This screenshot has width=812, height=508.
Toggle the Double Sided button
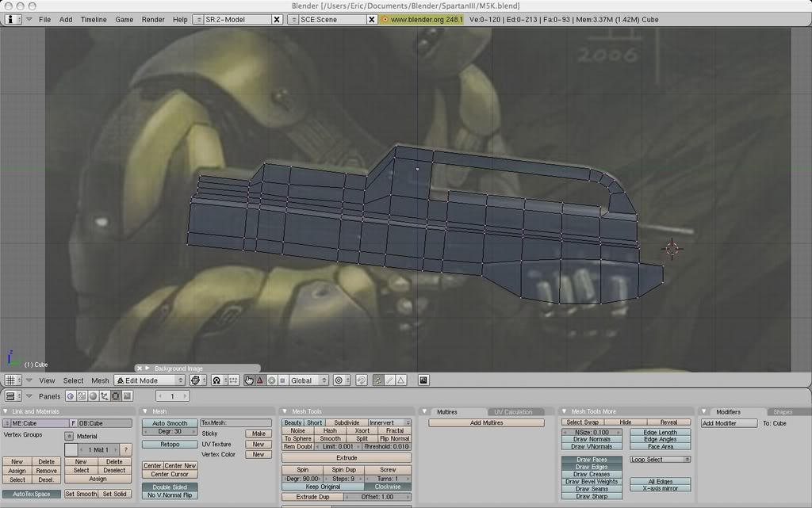click(170, 487)
